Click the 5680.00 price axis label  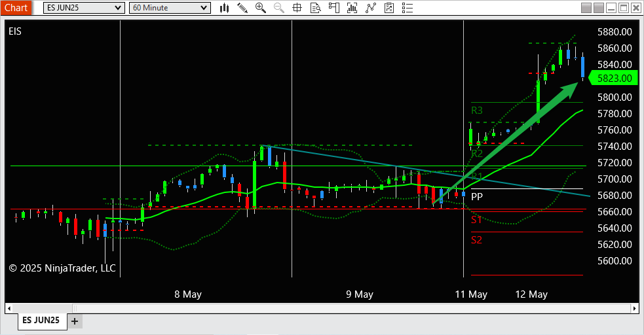coord(615,196)
